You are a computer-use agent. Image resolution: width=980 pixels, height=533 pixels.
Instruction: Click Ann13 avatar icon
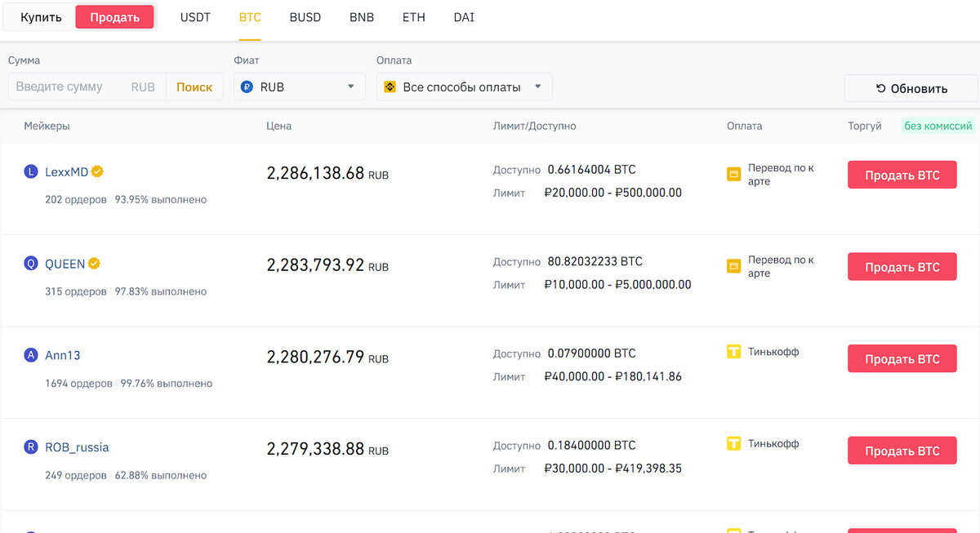click(x=31, y=355)
